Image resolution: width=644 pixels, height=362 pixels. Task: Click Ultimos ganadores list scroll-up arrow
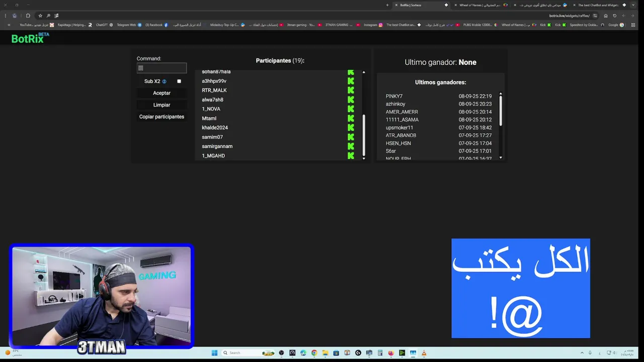[501, 94]
